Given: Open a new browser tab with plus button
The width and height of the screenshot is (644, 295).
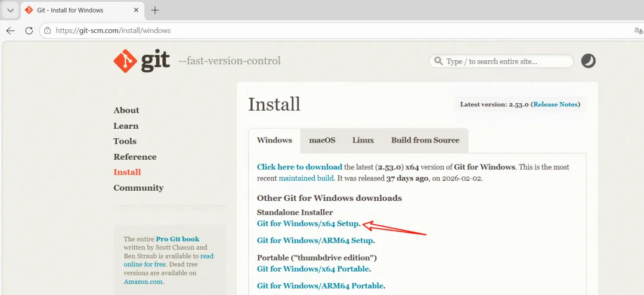Looking at the screenshot, I should point(155,10).
